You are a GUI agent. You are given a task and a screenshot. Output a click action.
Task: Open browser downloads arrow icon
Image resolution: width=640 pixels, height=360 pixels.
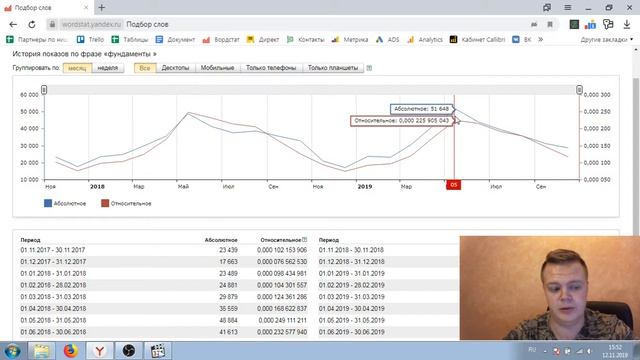point(627,24)
